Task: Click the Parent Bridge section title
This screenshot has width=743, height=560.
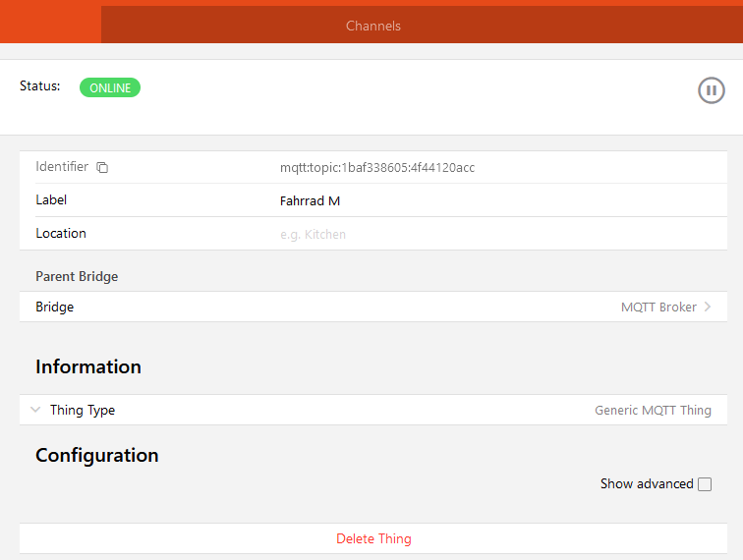Action: coord(77,277)
